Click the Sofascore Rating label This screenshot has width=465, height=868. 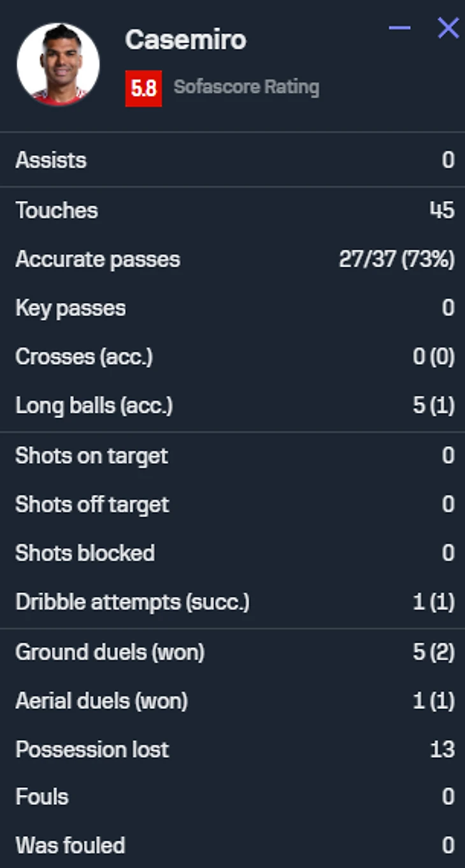(247, 87)
